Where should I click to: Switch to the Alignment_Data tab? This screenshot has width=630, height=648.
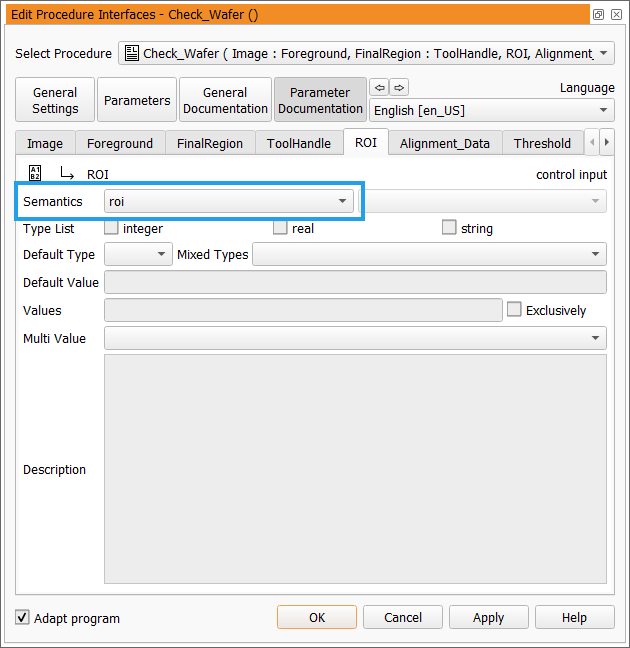(444, 143)
